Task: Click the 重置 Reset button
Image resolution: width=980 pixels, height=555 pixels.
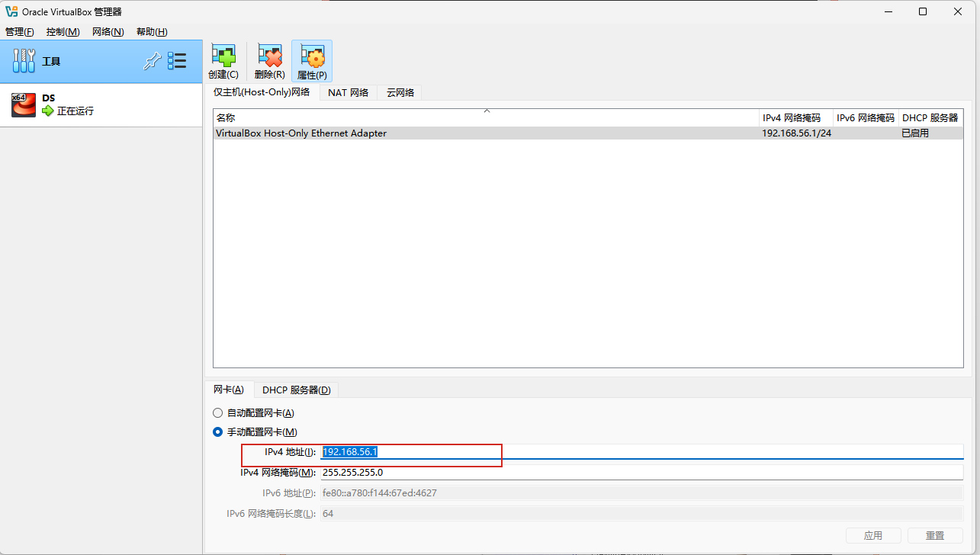Action: [935, 536]
